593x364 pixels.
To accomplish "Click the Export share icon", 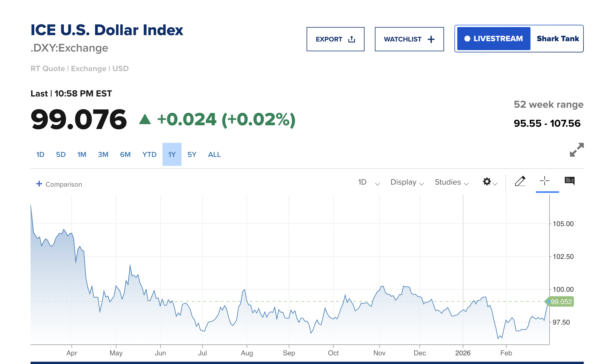I will click(352, 39).
